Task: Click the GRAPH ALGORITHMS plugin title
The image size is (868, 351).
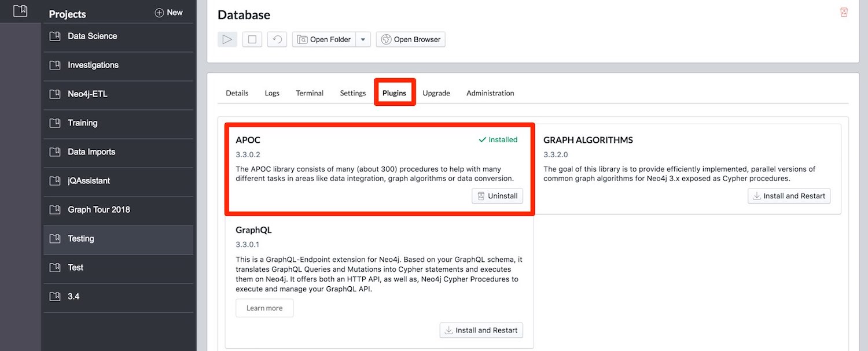Action: (588, 140)
